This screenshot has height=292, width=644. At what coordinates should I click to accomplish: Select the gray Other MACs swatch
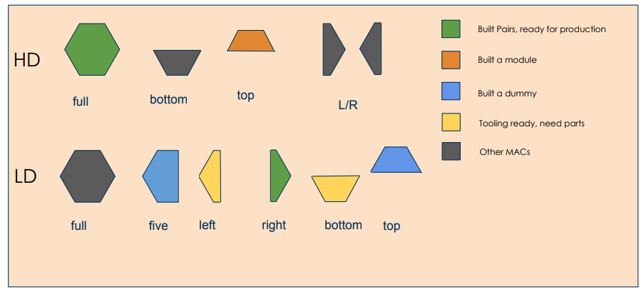click(451, 151)
